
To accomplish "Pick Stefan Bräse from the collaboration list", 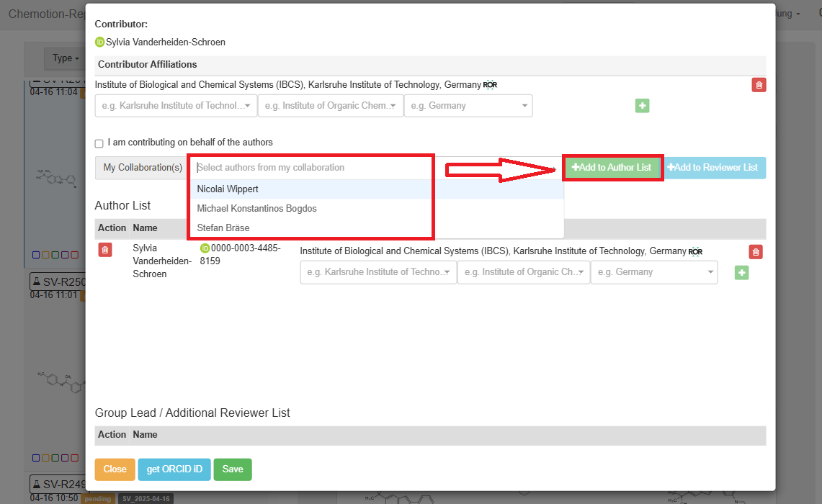I will click(x=223, y=228).
